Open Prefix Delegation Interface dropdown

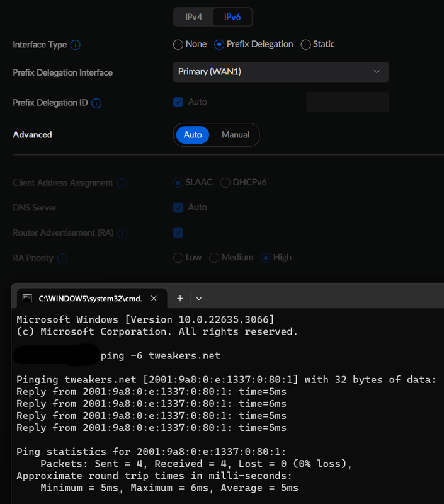(281, 72)
